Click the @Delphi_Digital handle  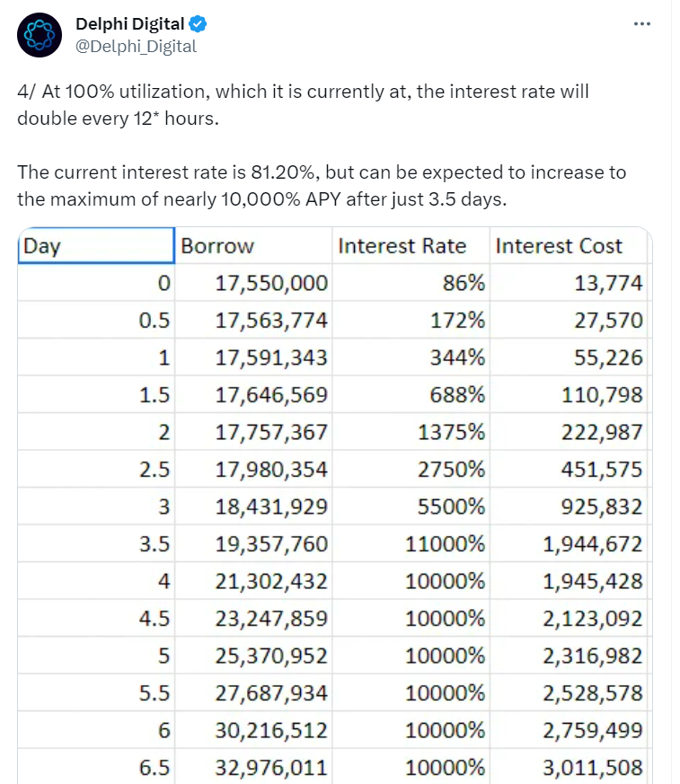[x=136, y=46]
